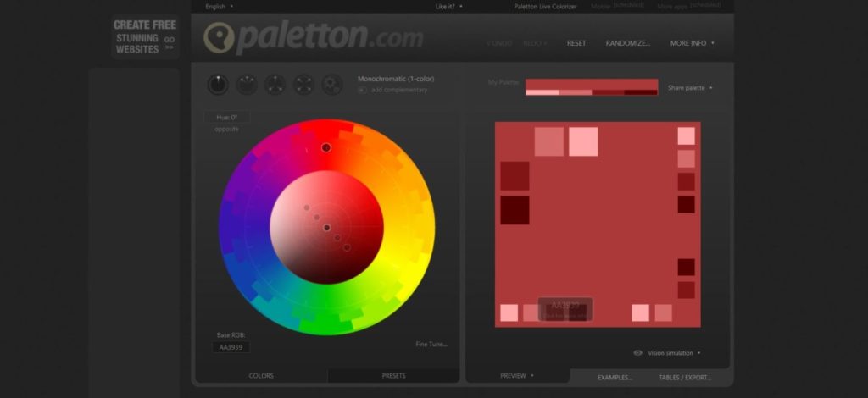Select the Monochromatic color mode icon
This screenshot has height=398, width=868.
[x=218, y=85]
